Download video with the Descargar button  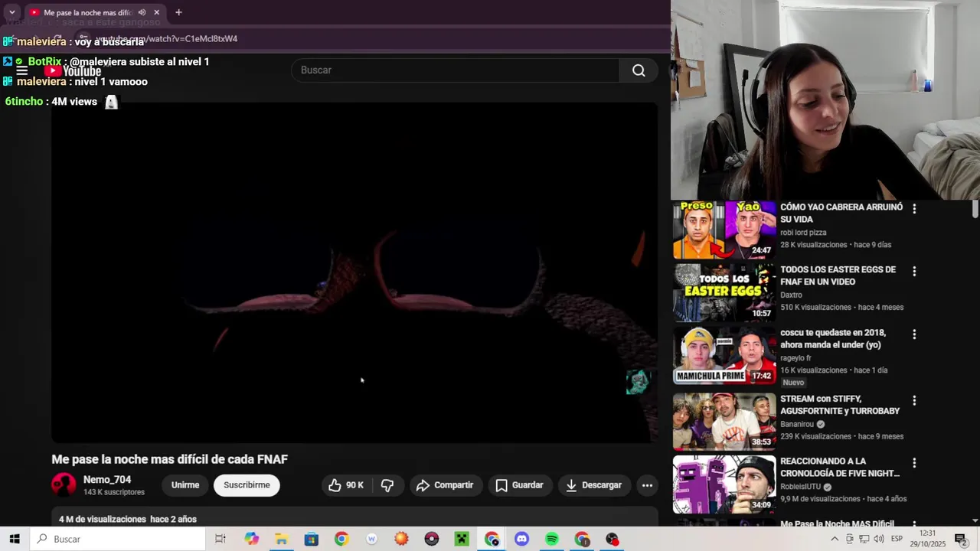[x=593, y=485]
